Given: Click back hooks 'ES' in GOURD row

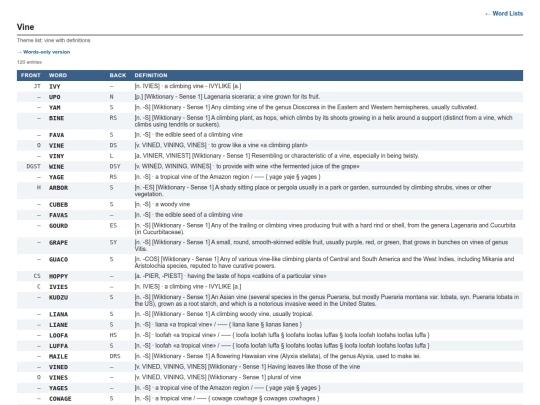Looking at the screenshot, I should (x=113, y=226).
